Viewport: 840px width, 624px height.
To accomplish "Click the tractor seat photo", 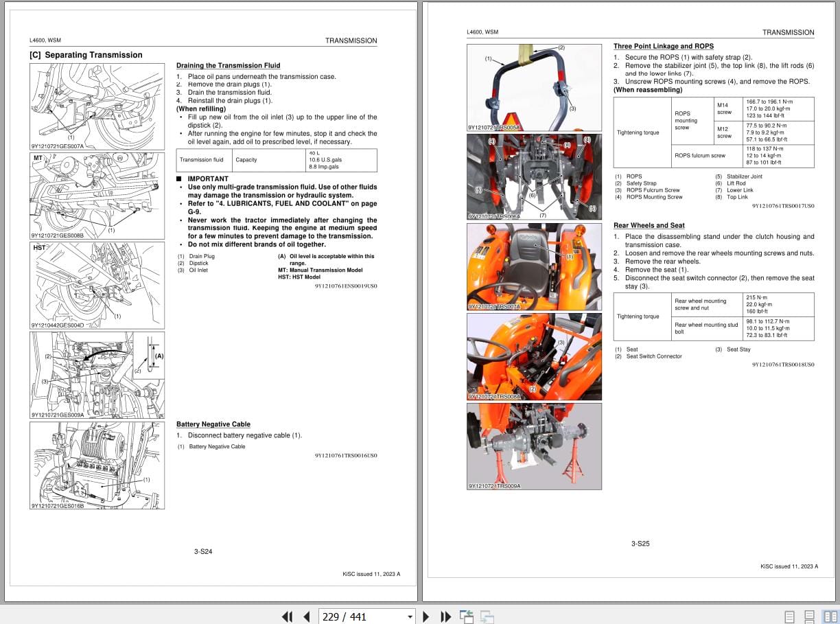I will [534, 266].
